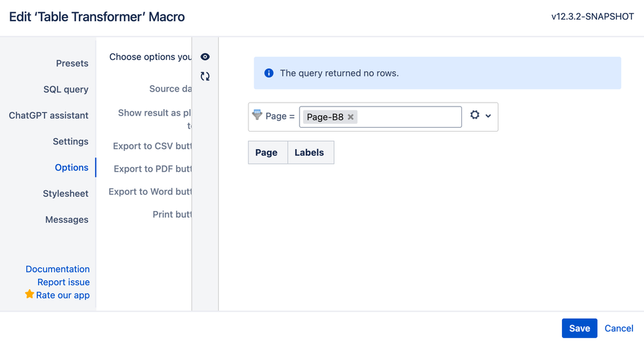Open the filter settings gear icon
This screenshot has width=644, height=342.
pos(475,115)
